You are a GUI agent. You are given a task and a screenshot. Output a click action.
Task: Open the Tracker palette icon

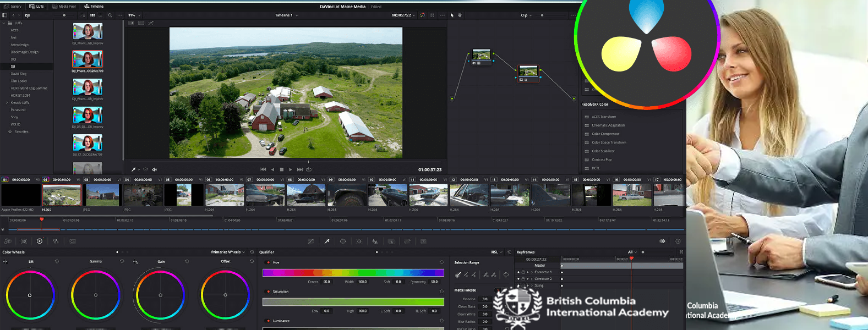359,241
